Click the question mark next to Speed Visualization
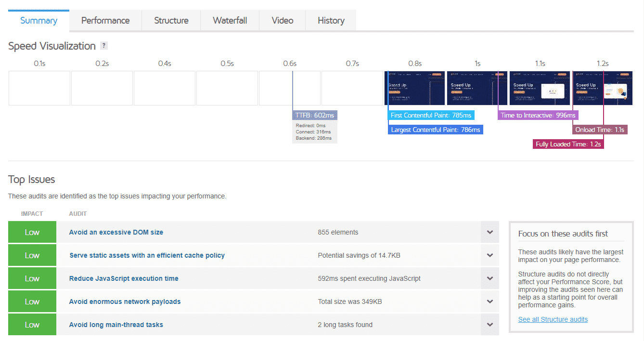The height and width of the screenshot is (341, 644). click(x=103, y=45)
